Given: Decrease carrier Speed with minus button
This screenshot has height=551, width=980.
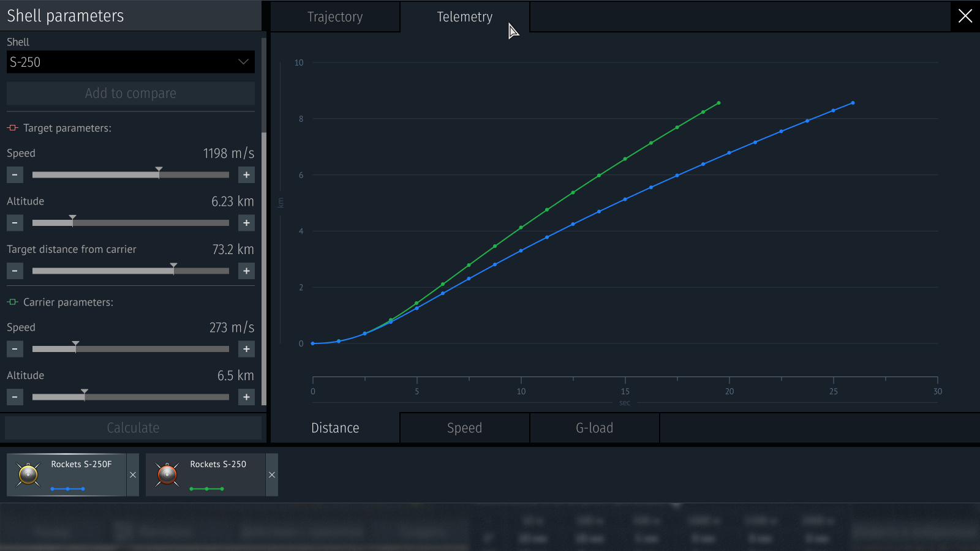Looking at the screenshot, I should [15, 349].
